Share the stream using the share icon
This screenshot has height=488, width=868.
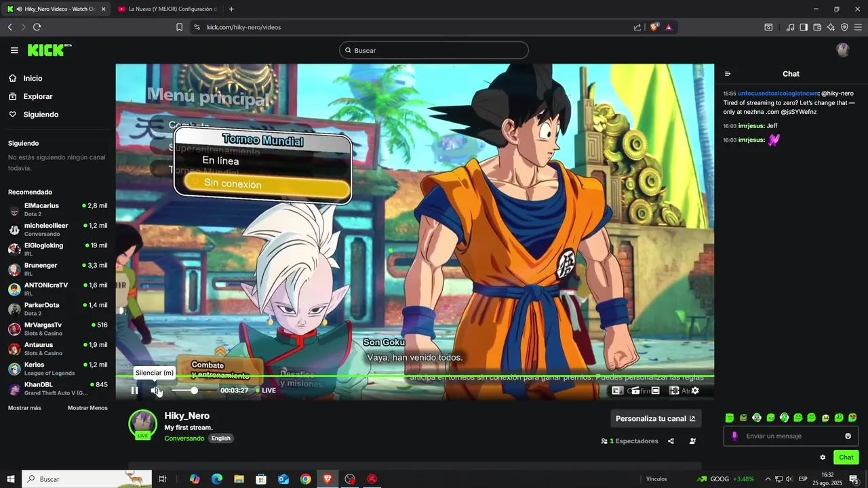coord(671,441)
